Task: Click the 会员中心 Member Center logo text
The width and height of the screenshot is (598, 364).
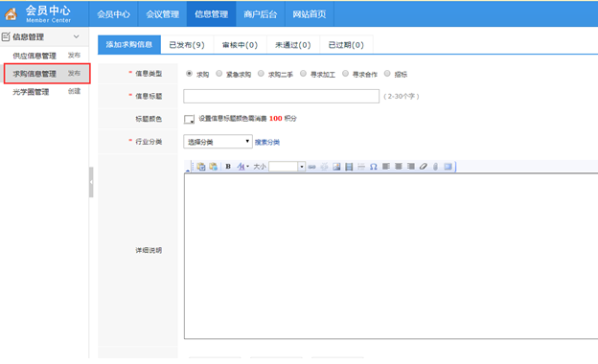Action: point(48,13)
